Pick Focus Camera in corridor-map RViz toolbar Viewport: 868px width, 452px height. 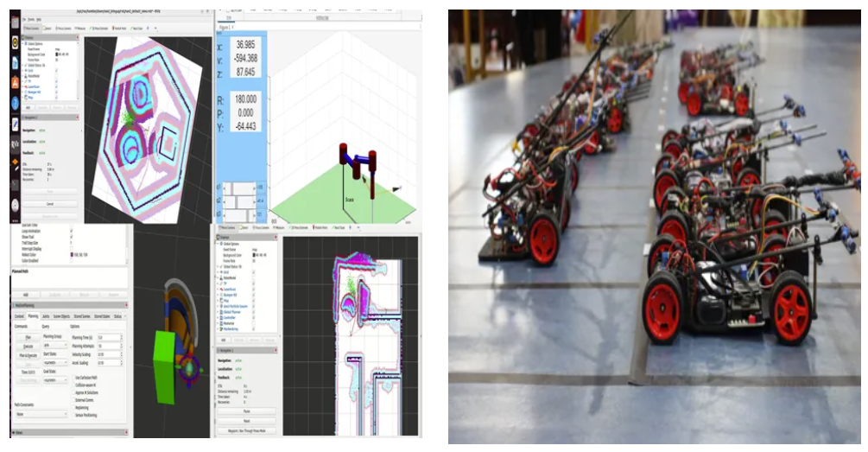click(262, 227)
